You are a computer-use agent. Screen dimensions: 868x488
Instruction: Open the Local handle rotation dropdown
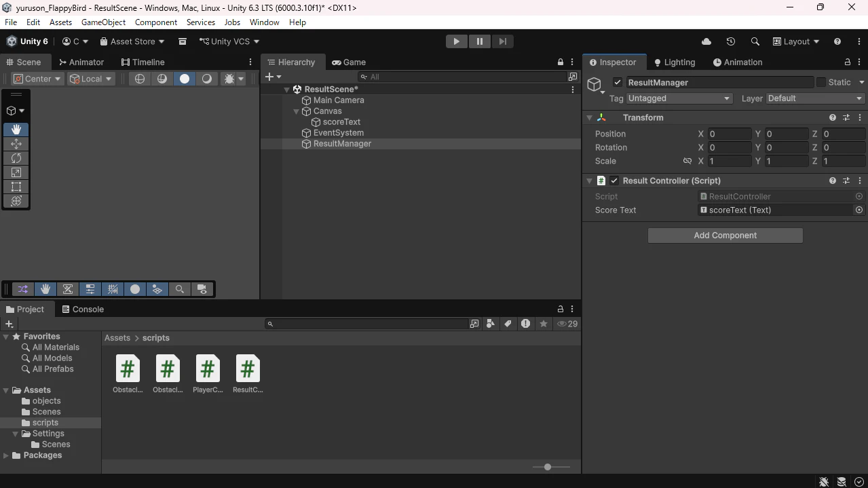pyautogui.click(x=90, y=79)
